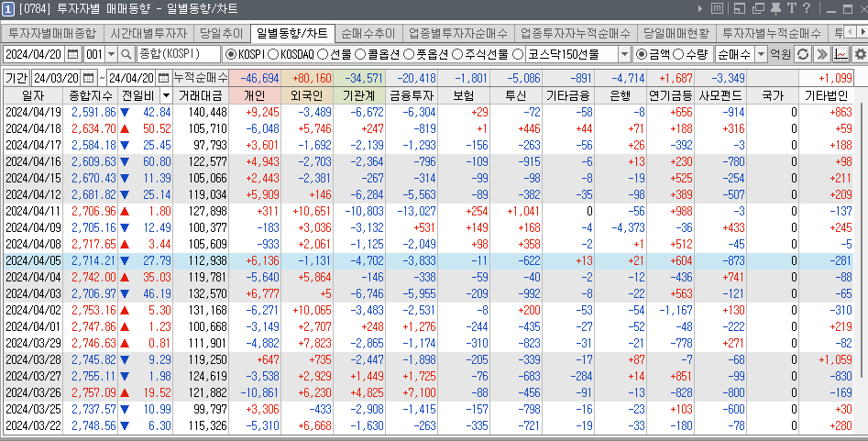The height and width of the screenshot is (441, 868).
Task: Open calendar for period start 24/03/20
Action: [x=88, y=77]
